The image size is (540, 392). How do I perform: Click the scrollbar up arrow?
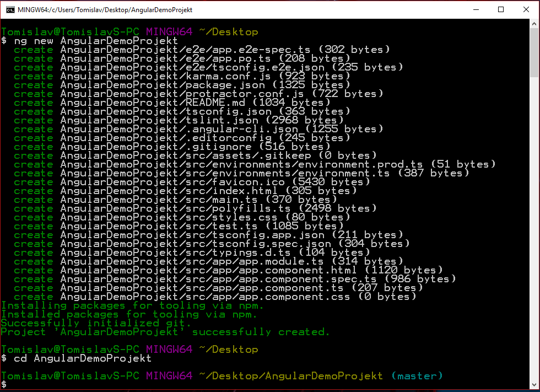pyautogui.click(x=533, y=23)
